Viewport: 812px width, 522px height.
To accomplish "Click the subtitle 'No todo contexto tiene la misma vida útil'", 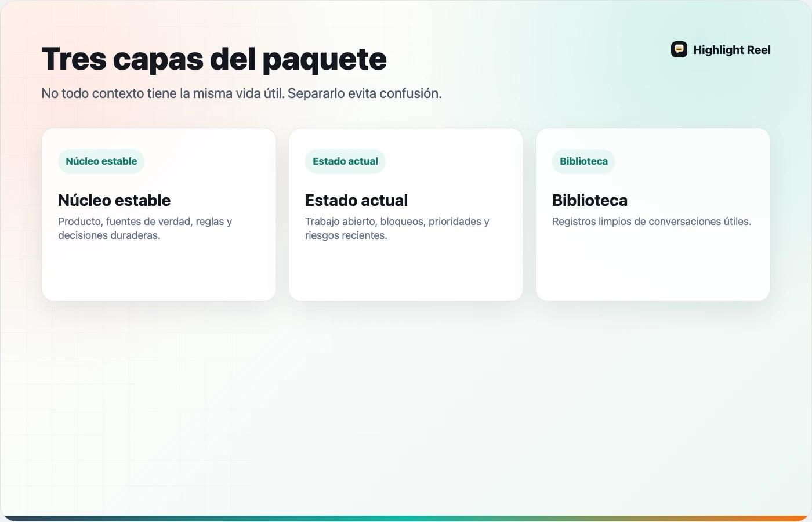I will click(163, 93).
